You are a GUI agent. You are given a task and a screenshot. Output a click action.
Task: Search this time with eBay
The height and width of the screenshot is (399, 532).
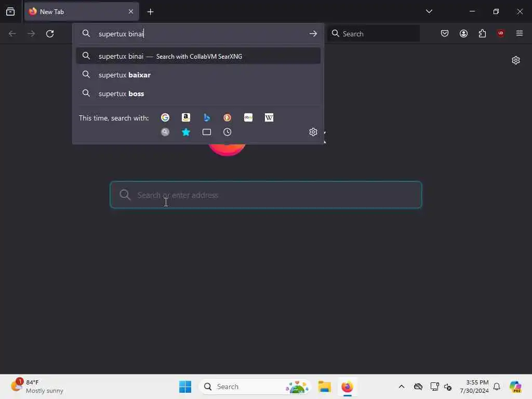coord(248,117)
